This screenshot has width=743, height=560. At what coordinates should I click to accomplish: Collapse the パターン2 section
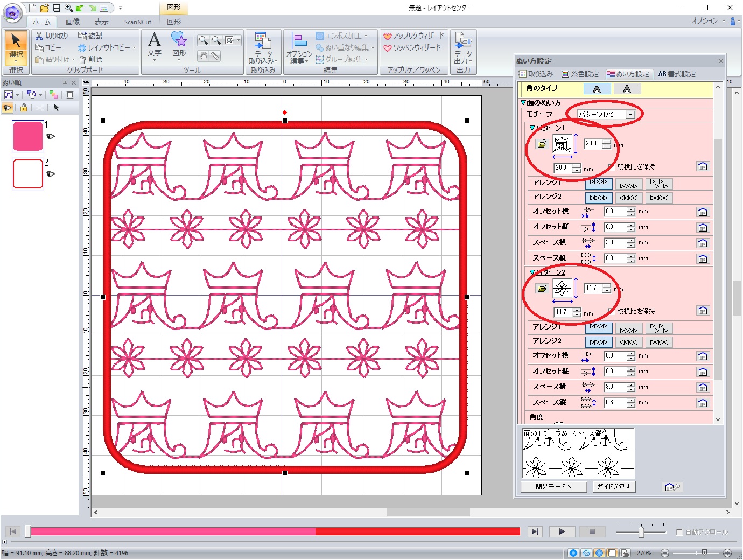tap(532, 272)
